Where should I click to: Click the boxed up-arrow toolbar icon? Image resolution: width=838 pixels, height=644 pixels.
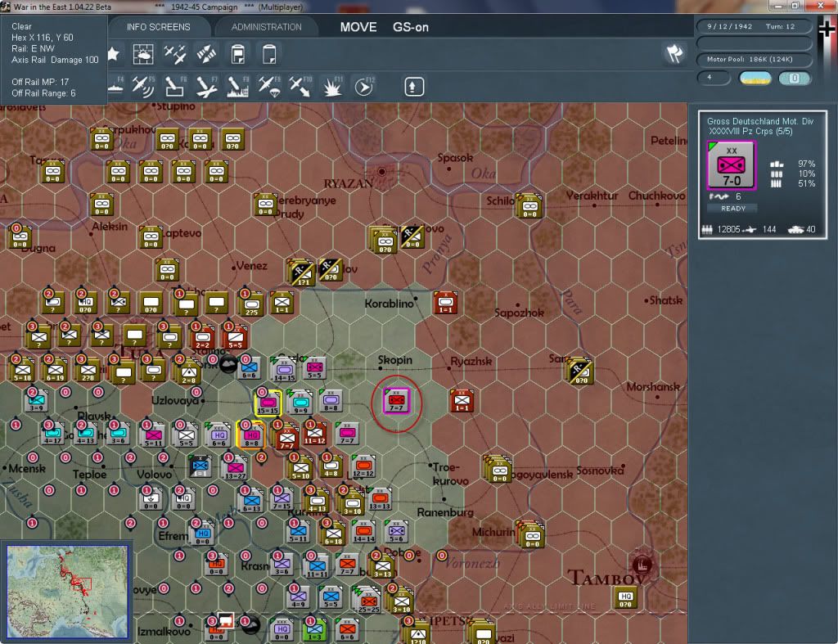(x=414, y=87)
